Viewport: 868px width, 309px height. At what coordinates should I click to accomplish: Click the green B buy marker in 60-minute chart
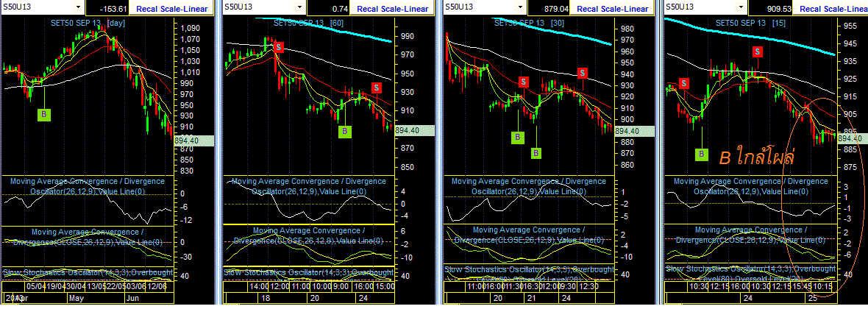(345, 131)
